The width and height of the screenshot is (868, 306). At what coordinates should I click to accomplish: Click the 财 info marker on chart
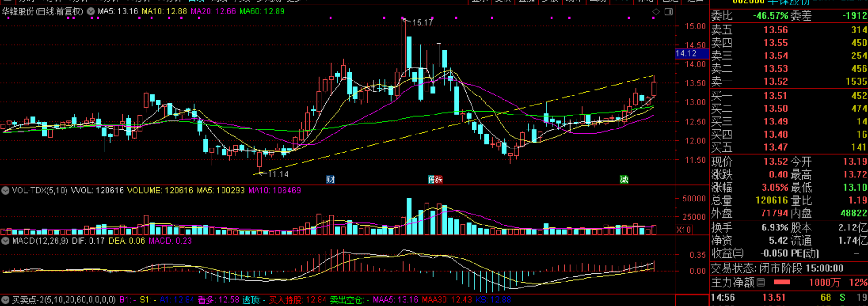click(330, 180)
